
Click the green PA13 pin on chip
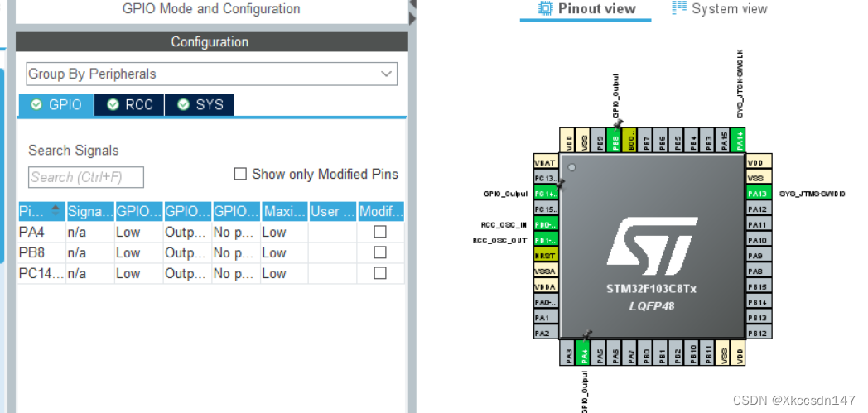(759, 194)
